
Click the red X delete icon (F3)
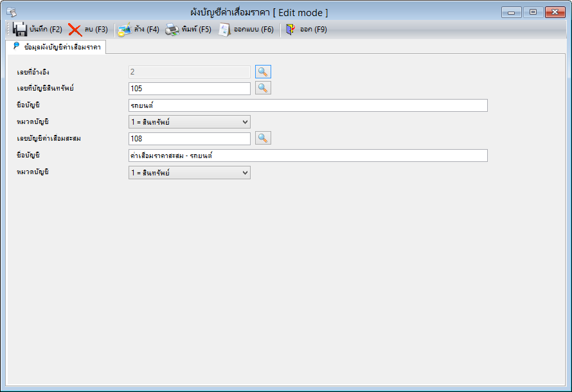pos(75,30)
